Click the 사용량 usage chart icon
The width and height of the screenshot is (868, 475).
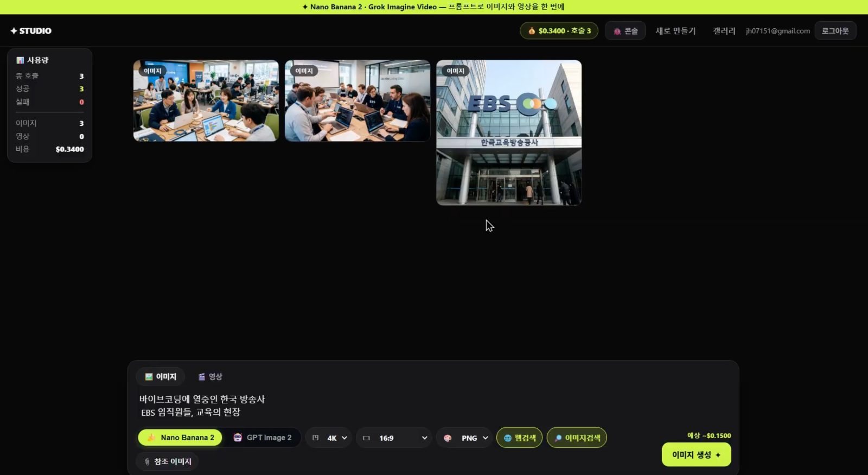(20, 60)
